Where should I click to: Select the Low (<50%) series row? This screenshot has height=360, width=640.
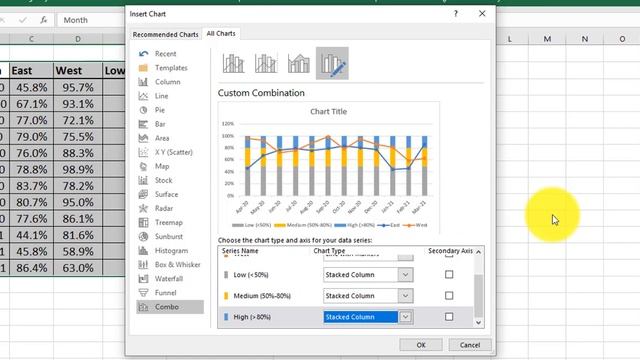tap(346, 275)
